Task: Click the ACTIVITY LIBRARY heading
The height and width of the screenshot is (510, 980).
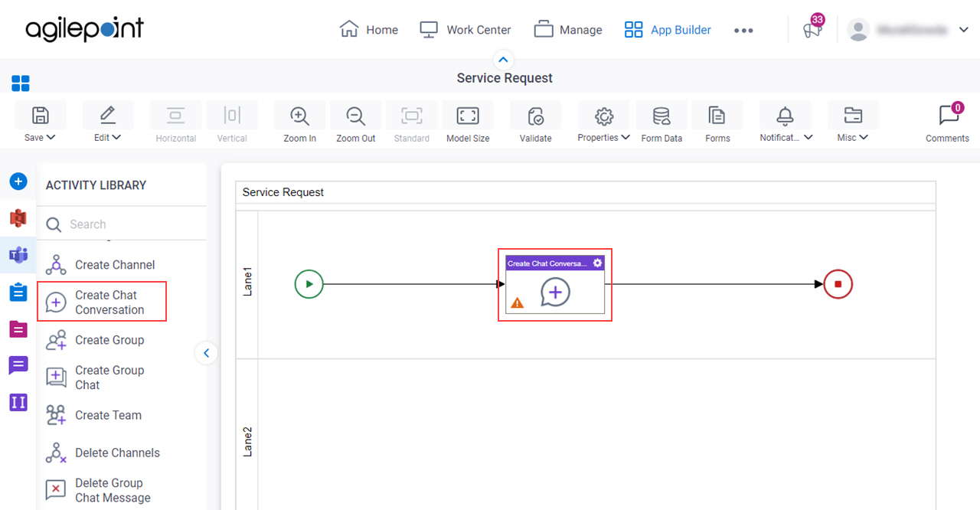Action: 96,185
